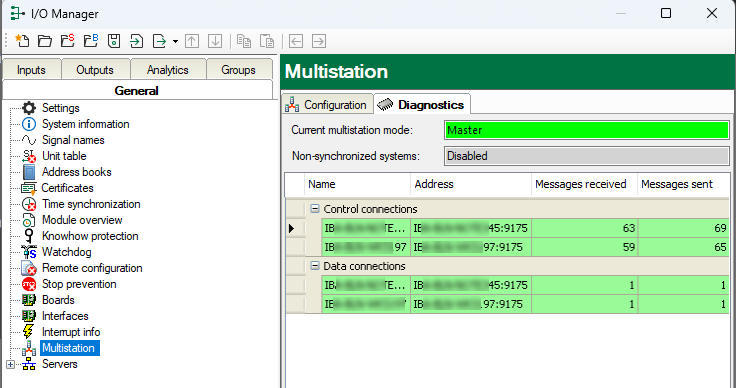Click the row selector arrow indicator

click(292, 228)
